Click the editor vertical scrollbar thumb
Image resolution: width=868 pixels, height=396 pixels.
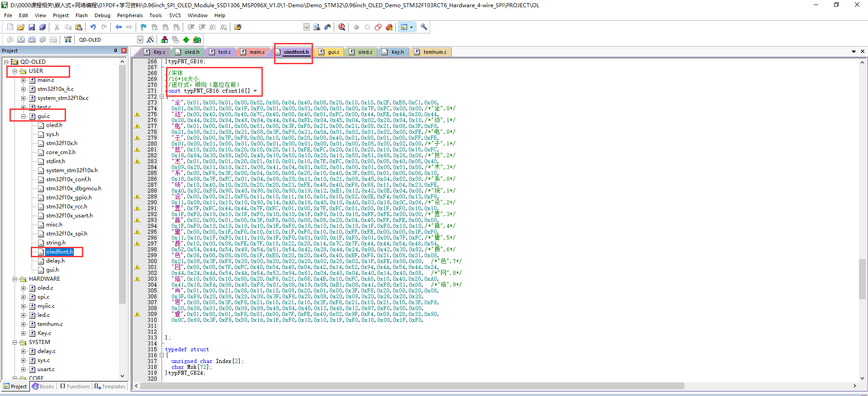(x=862, y=279)
